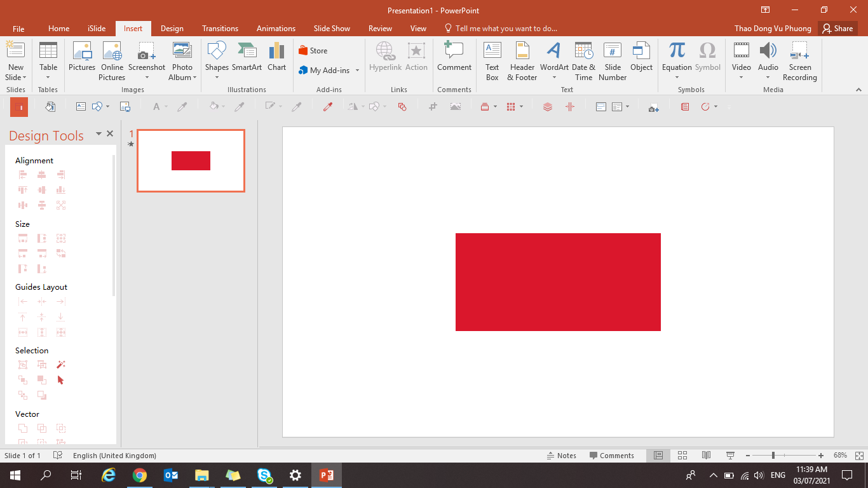Insert Pictures from this device
This screenshot has width=868, height=488.
(x=82, y=57)
